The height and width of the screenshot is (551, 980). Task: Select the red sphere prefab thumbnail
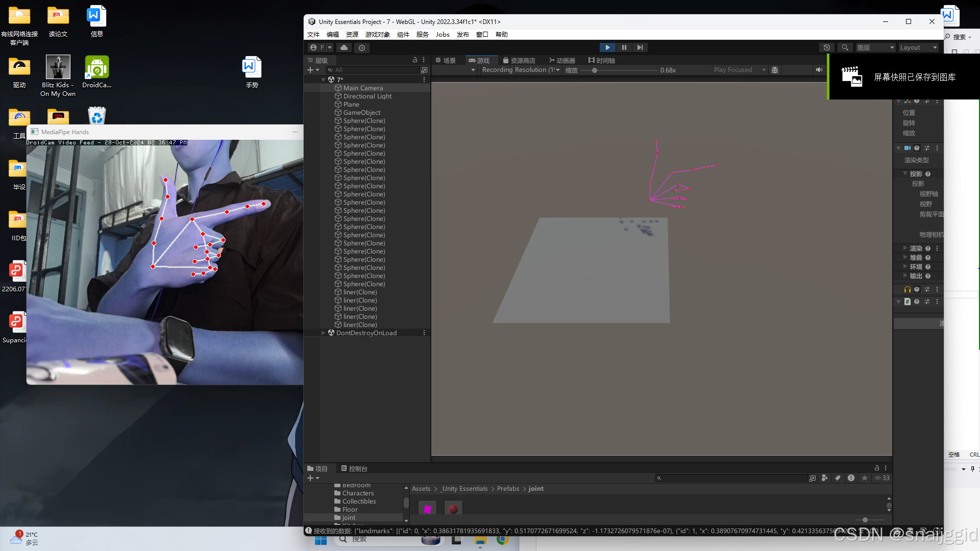453,509
